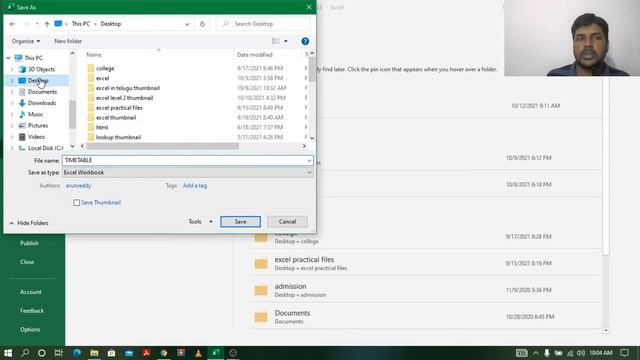The height and width of the screenshot is (360, 640).
Task: Go back using the Save As back arrow
Action: (x=12, y=24)
